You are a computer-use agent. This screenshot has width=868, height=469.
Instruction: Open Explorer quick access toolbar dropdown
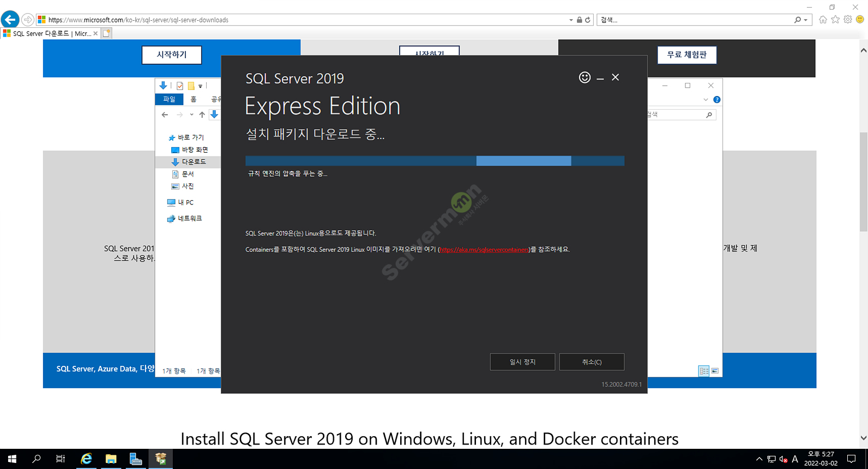pyautogui.click(x=200, y=86)
